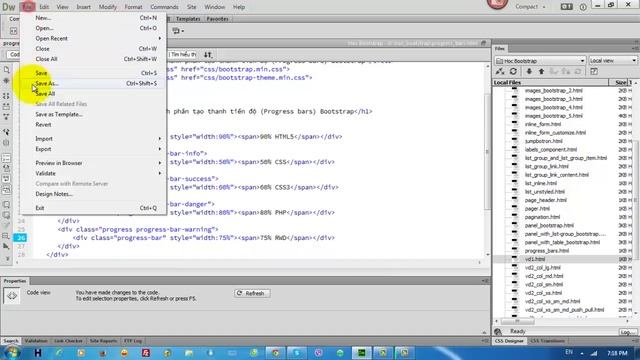
Task: Open the Insert menu
Action: 84,7
